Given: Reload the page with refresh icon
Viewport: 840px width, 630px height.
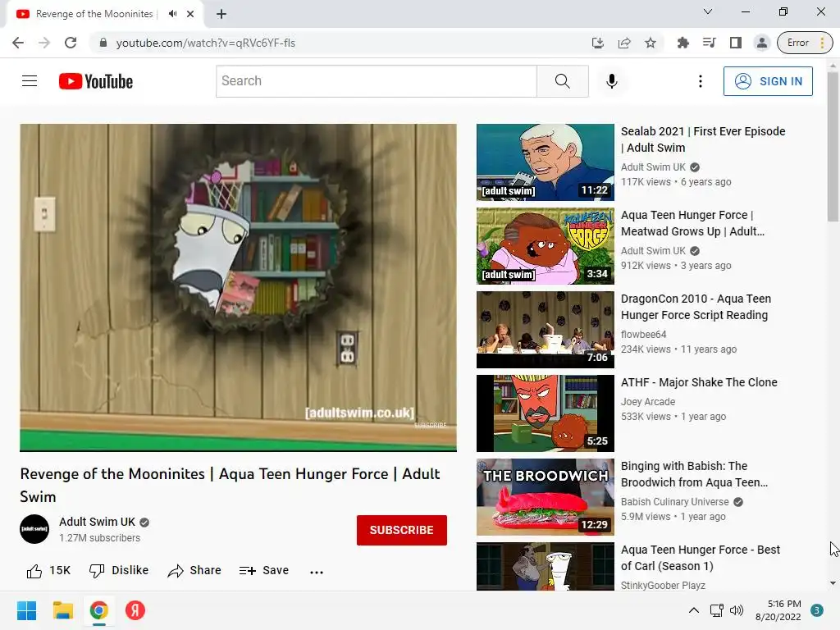Looking at the screenshot, I should [x=71, y=43].
